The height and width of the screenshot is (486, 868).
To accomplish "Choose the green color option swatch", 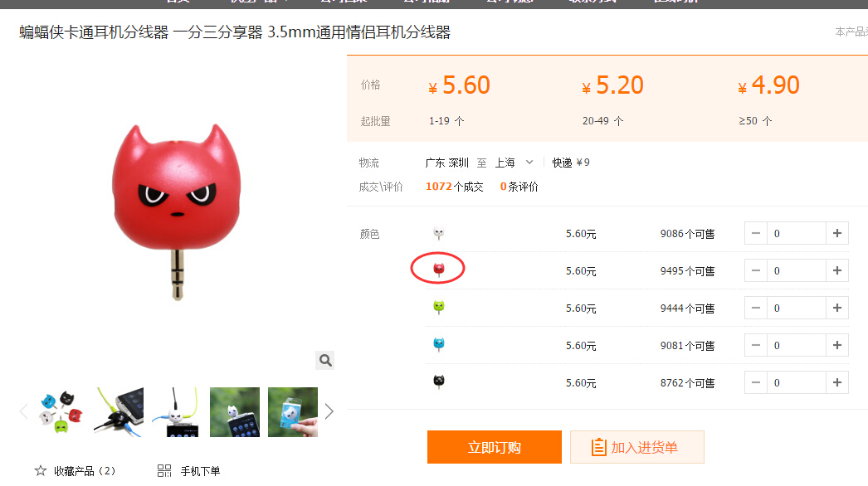I will click(439, 308).
